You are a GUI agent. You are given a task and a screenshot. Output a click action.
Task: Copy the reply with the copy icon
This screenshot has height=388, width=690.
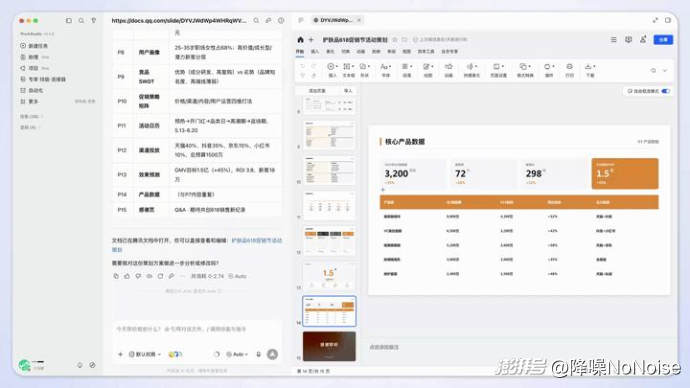point(116,276)
